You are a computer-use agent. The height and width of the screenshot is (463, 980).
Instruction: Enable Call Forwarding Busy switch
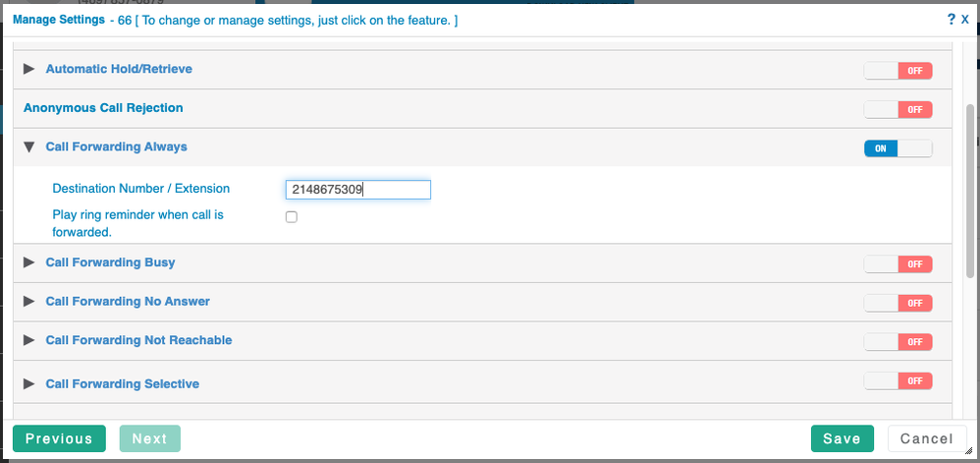(x=898, y=264)
